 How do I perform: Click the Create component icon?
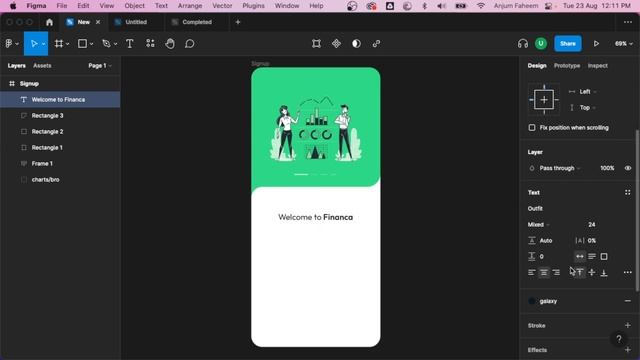(x=336, y=44)
